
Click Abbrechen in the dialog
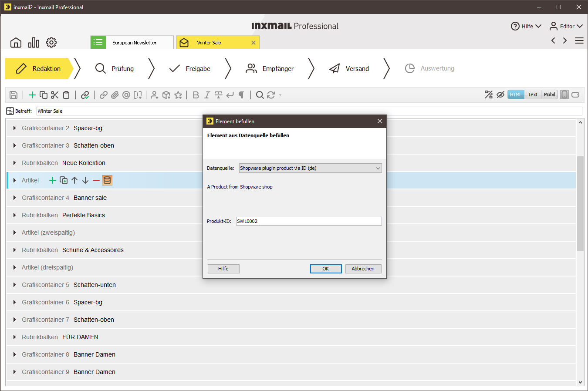coord(363,269)
